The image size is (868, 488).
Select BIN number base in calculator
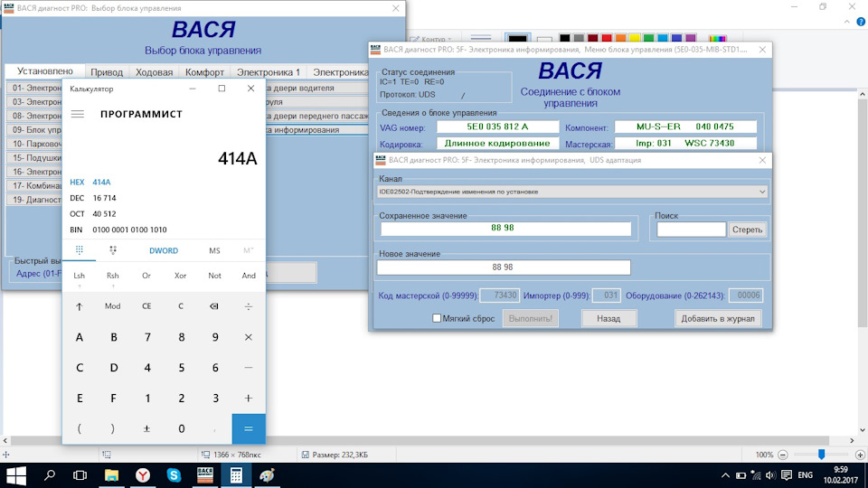[x=76, y=230]
